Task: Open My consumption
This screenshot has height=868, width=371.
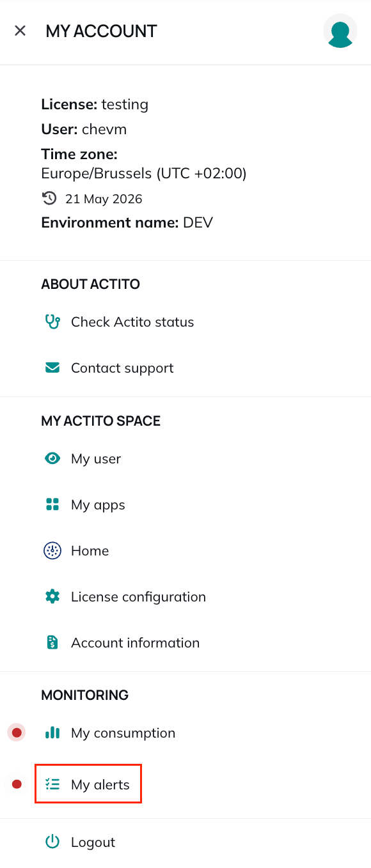Action: tap(123, 733)
